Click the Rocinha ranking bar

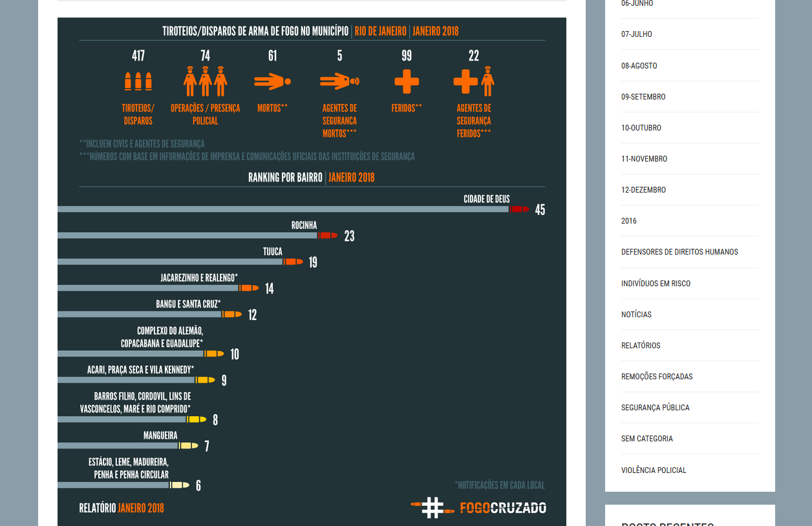(x=187, y=236)
